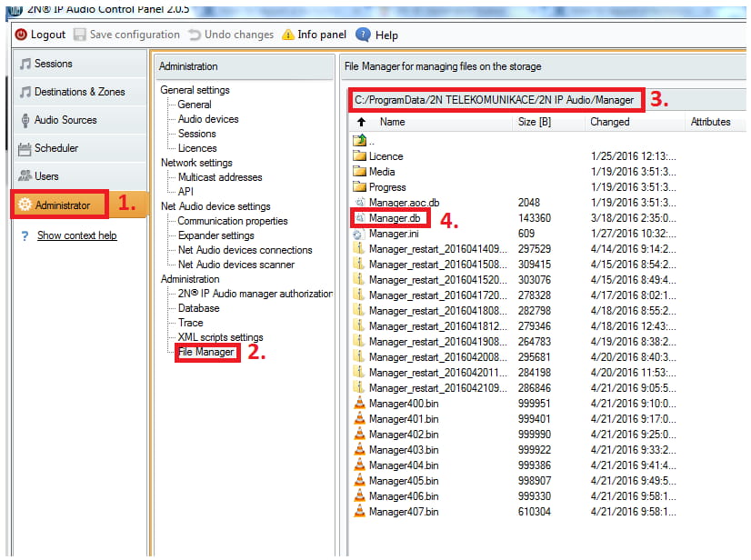Click the Progress folder icon
751x560 pixels.
point(359,186)
